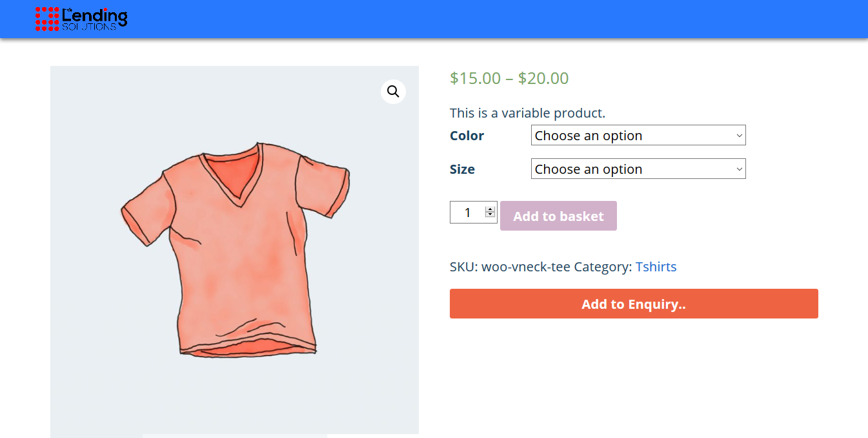Screen dimensions: 868x438
Task: Click the Color field label
Action: point(467,136)
